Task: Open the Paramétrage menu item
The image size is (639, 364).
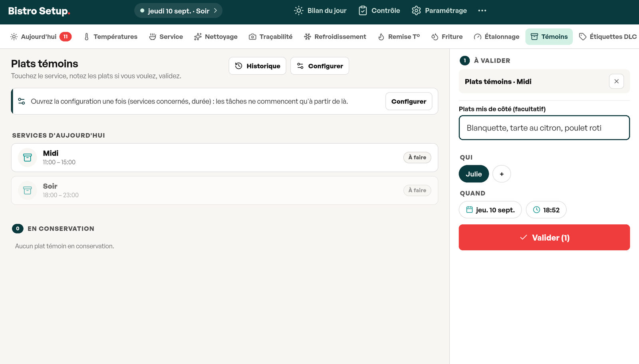Action: pos(439,11)
